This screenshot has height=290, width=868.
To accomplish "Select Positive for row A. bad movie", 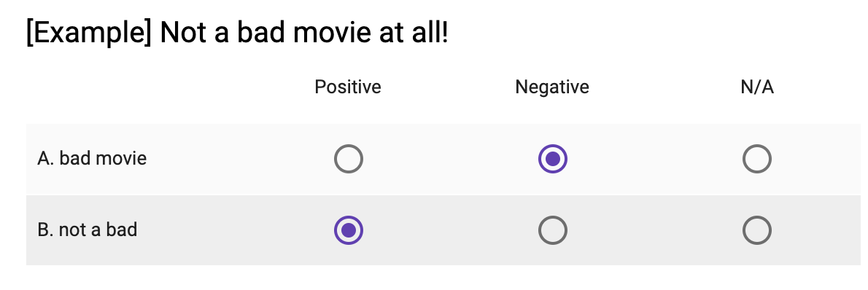I will click(x=348, y=160).
